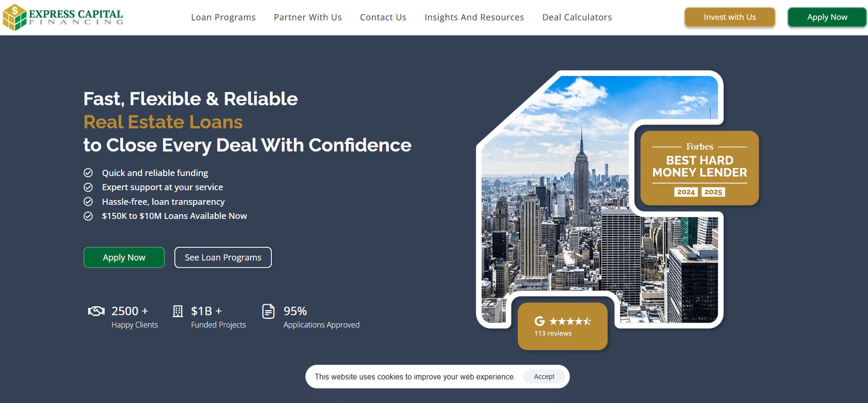Open the Deal Calculators menu
The width and height of the screenshot is (868, 403).
[x=577, y=17]
